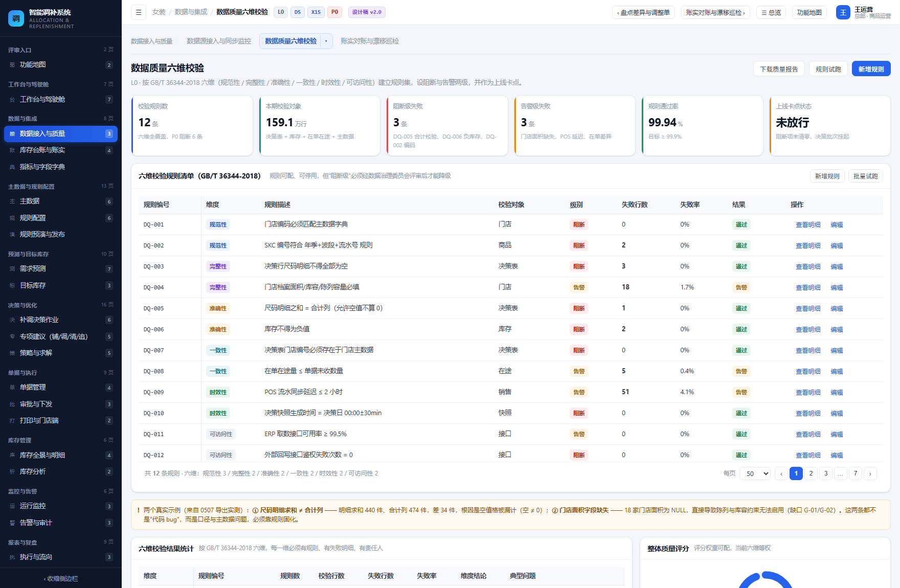Open 总览 in the header

coord(771,13)
